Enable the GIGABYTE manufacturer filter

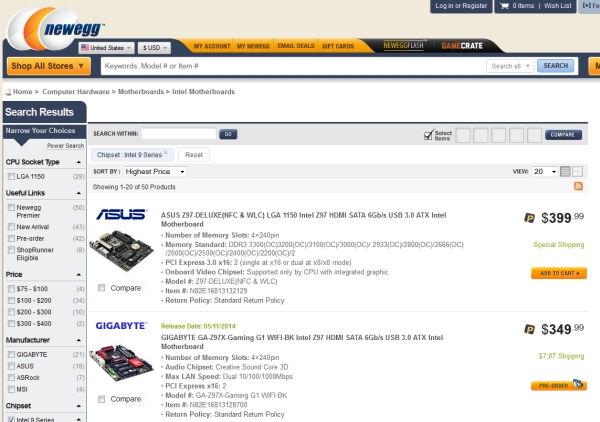10,355
